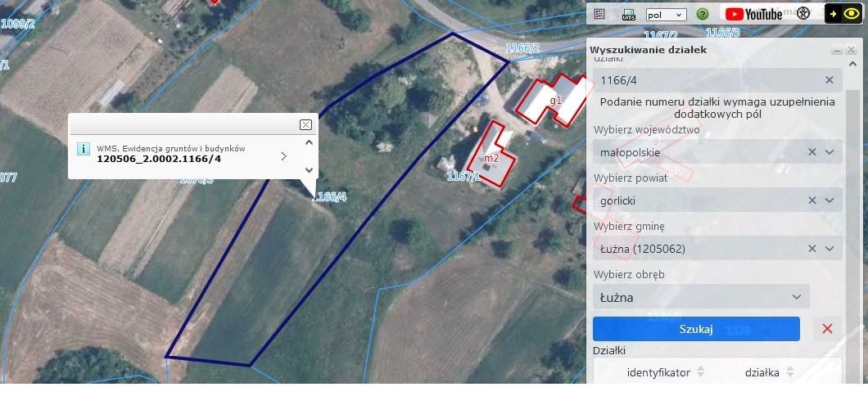Click parcel label 1166/4 on the map

pos(330,196)
